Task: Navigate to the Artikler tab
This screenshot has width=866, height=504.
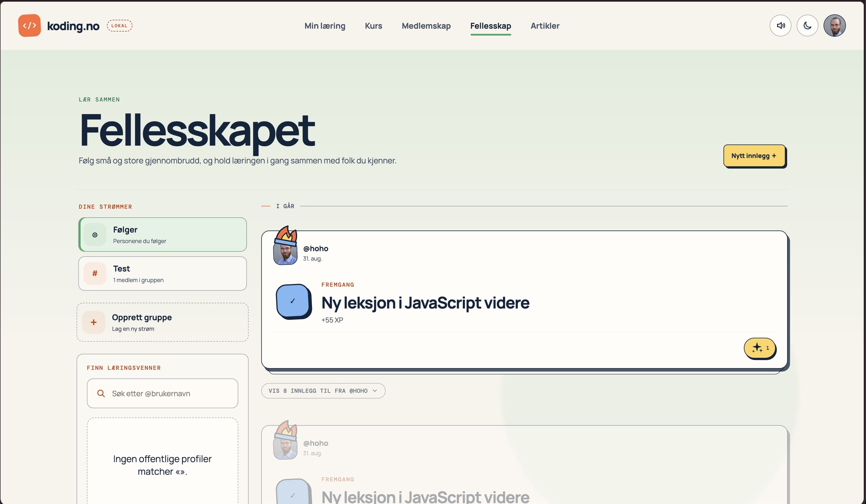Action: 545,26
